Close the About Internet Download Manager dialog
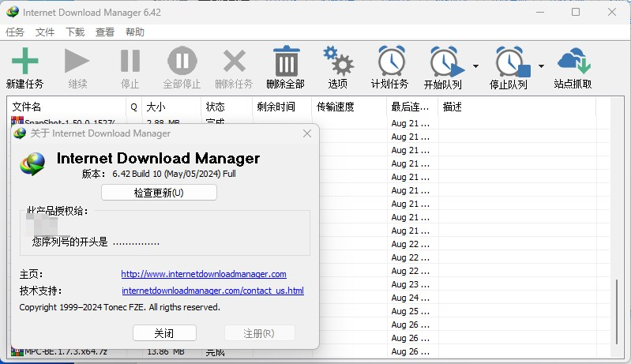 tap(307, 134)
